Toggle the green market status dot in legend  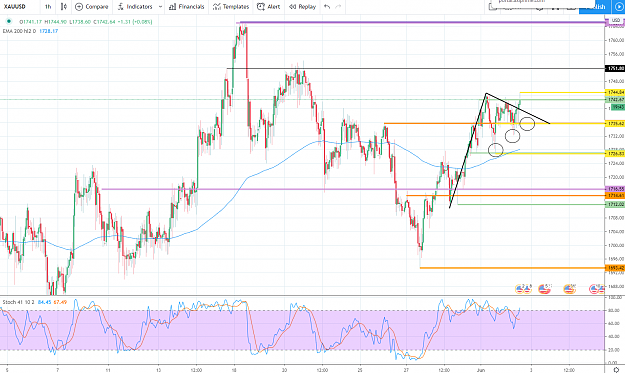(x=9, y=22)
